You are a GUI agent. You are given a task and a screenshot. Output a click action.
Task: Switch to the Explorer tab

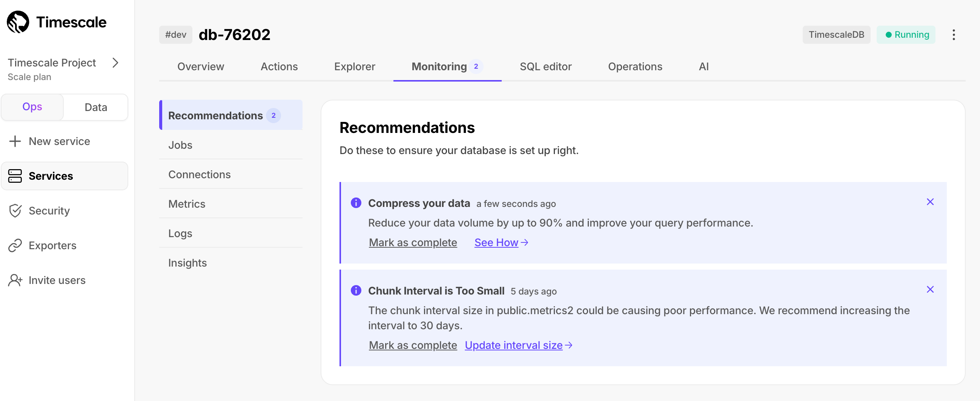tap(355, 66)
